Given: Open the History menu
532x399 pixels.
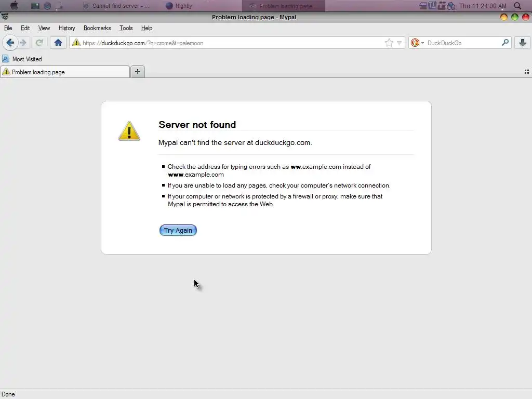Looking at the screenshot, I should click(x=67, y=28).
